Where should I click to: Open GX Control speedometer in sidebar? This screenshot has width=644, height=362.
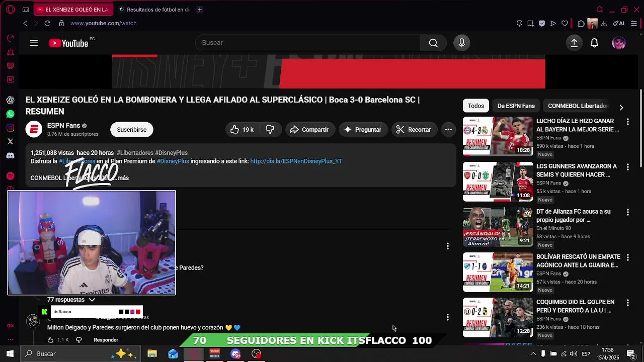click(x=10, y=38)
